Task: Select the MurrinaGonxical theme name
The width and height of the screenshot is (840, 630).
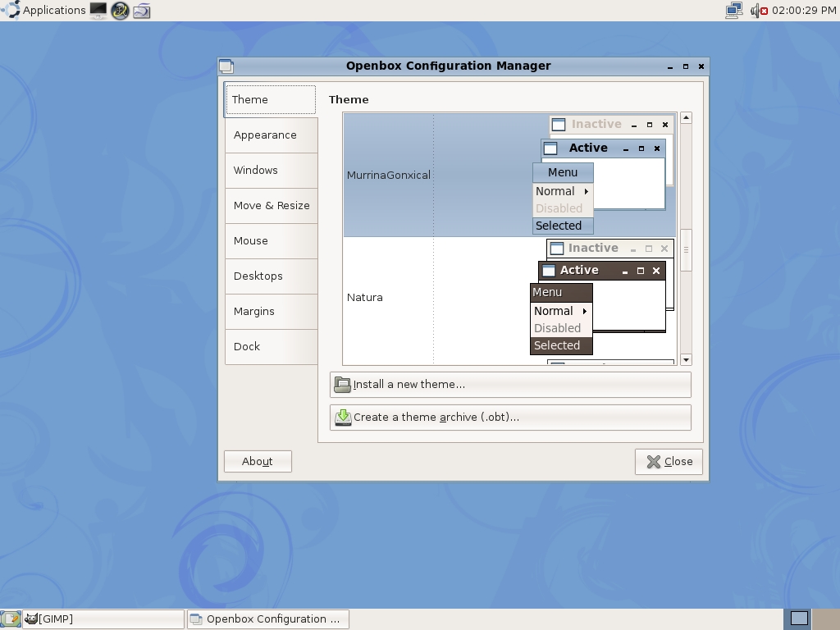Action: pos(388,176)
